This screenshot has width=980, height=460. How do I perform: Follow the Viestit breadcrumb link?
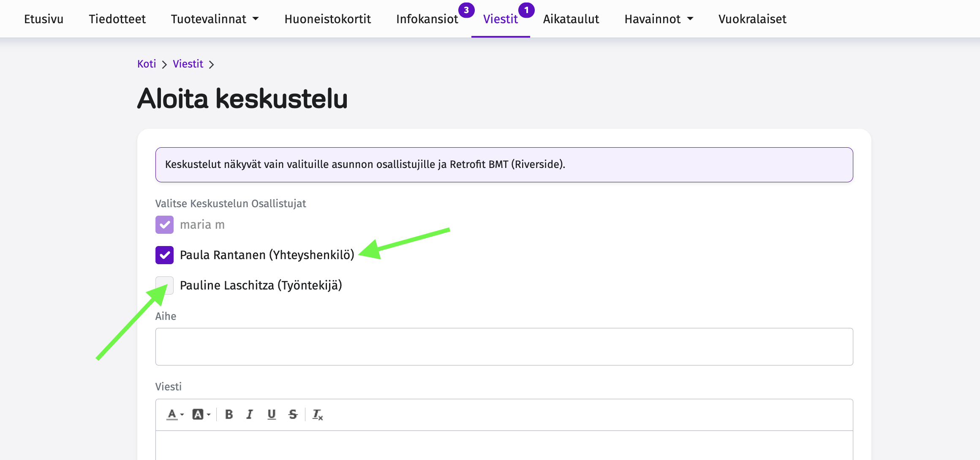click(x=188, y=64)
